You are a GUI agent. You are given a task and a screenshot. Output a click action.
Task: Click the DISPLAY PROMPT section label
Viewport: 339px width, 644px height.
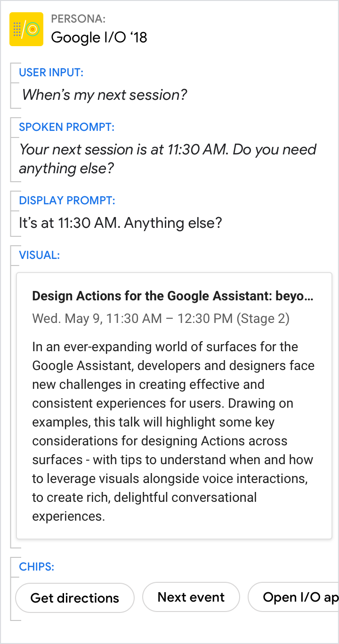67,201
